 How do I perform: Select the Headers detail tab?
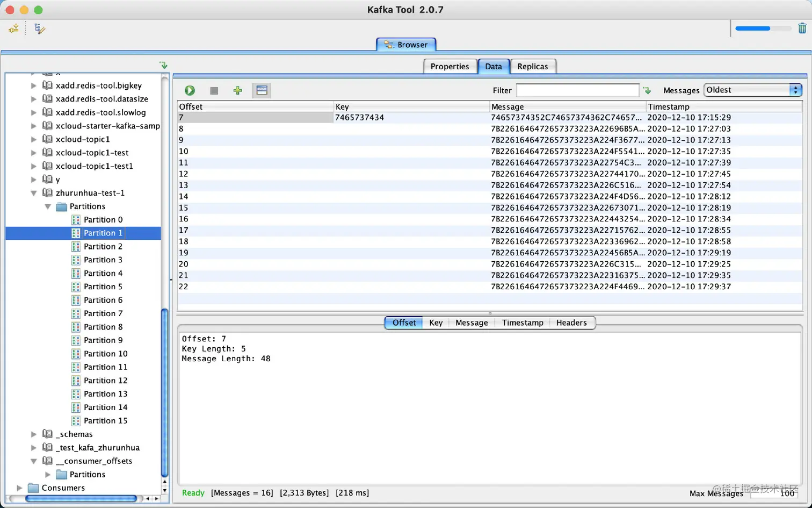[x=571, y=323]
